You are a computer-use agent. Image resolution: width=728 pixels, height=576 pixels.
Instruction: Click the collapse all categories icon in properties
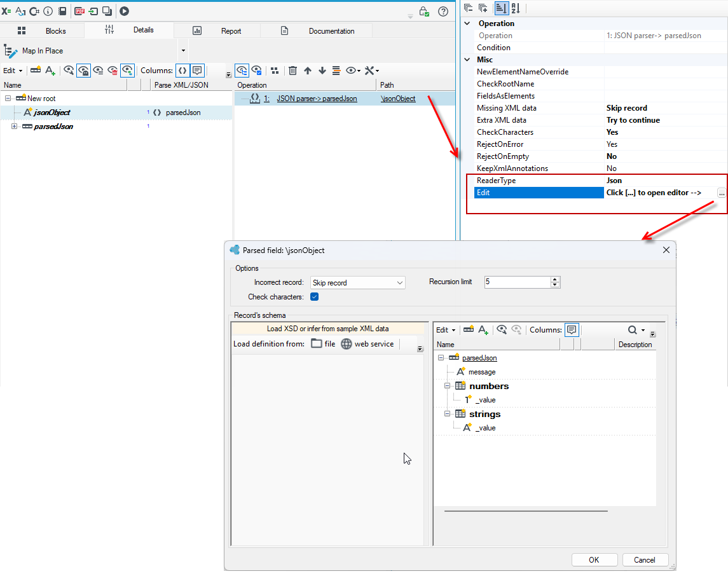(468, 8)
